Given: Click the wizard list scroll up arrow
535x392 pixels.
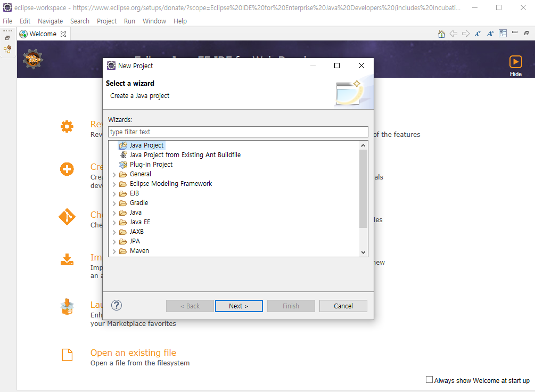Looking at the screenshot, I should (x=364, y=145).
